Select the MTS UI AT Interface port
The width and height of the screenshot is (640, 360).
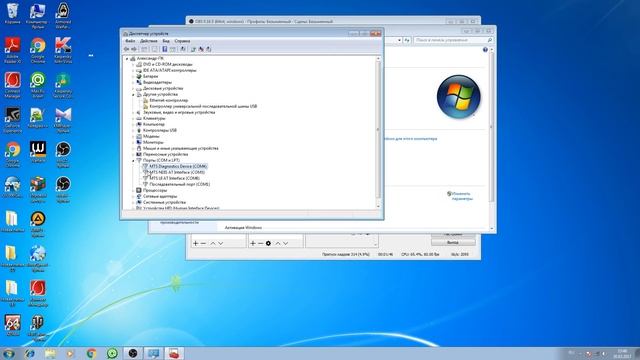[x=175, y=178]
